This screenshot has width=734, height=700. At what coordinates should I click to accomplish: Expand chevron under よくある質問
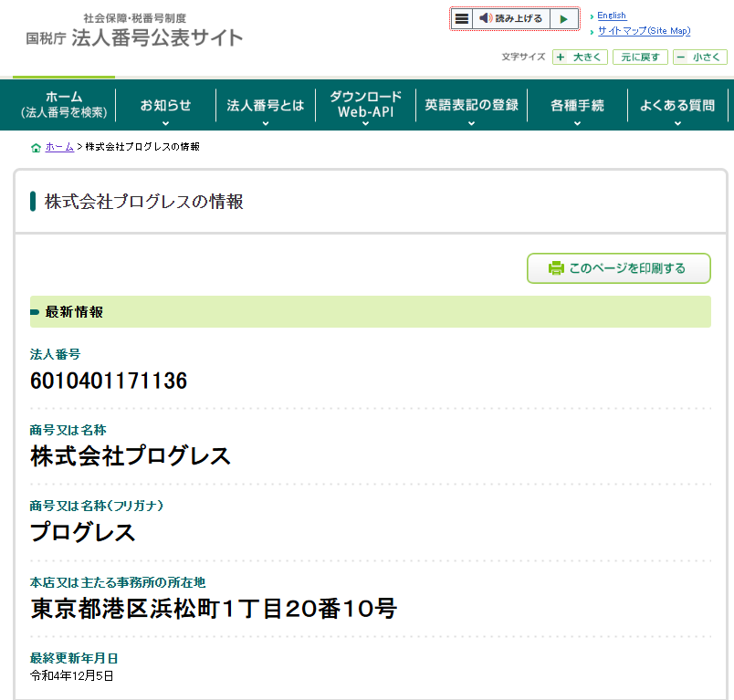click(x=677, y=123)
